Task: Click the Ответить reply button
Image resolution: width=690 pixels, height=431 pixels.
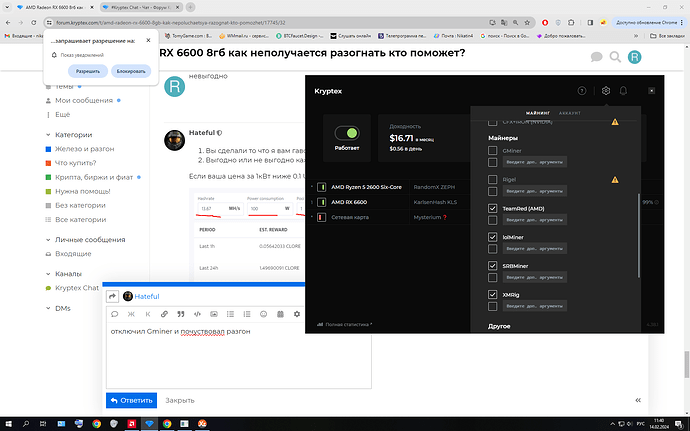Action: point(131,400)
